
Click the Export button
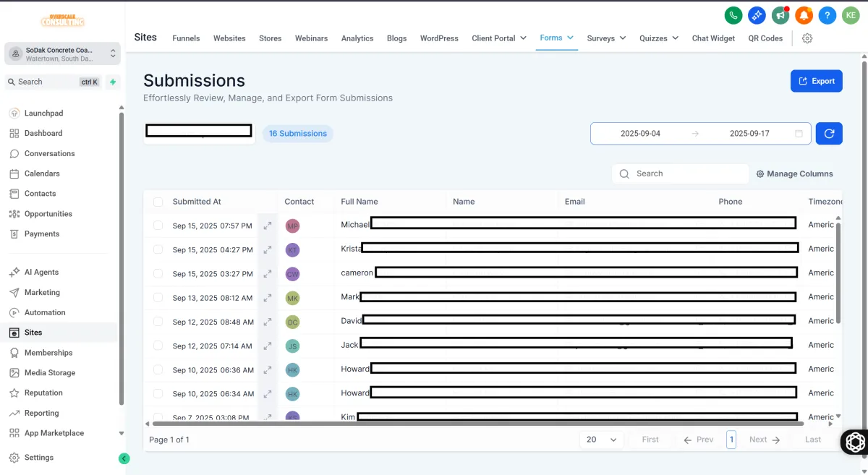point(817,81)
